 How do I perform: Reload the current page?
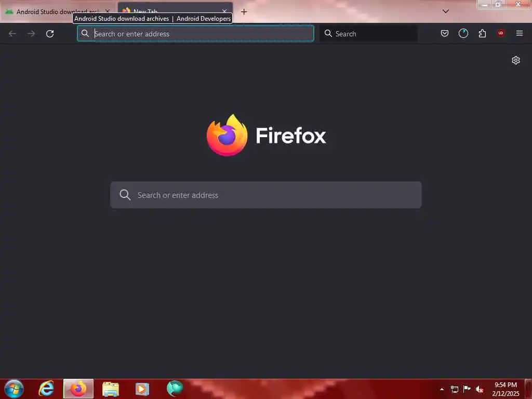click(x=50, y=34)
